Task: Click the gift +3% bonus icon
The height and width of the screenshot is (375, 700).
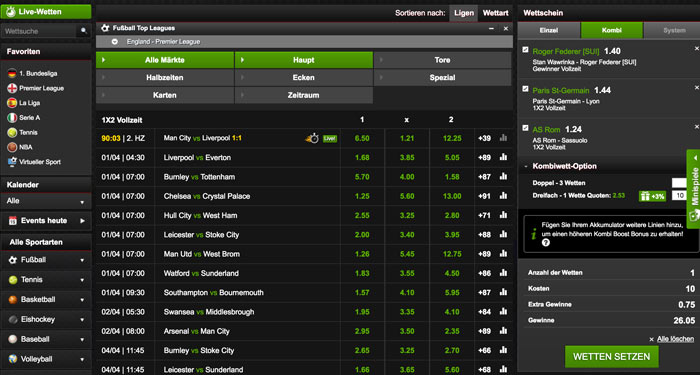Action: (652, 196)
